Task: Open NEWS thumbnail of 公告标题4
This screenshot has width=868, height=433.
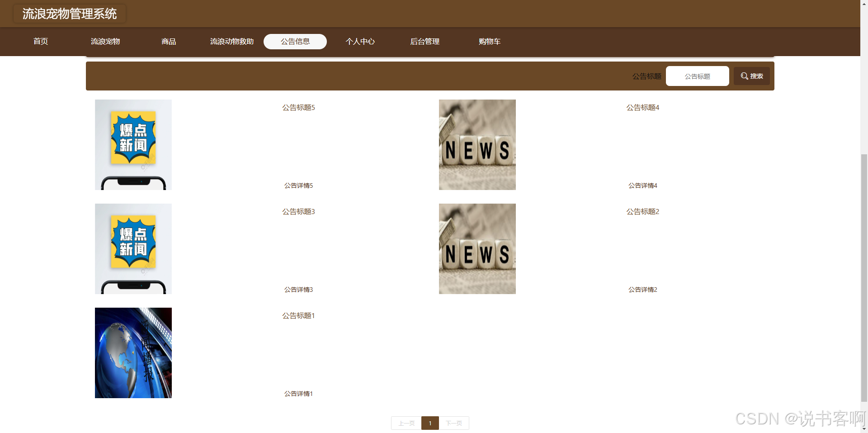Action: pos(477,145)
